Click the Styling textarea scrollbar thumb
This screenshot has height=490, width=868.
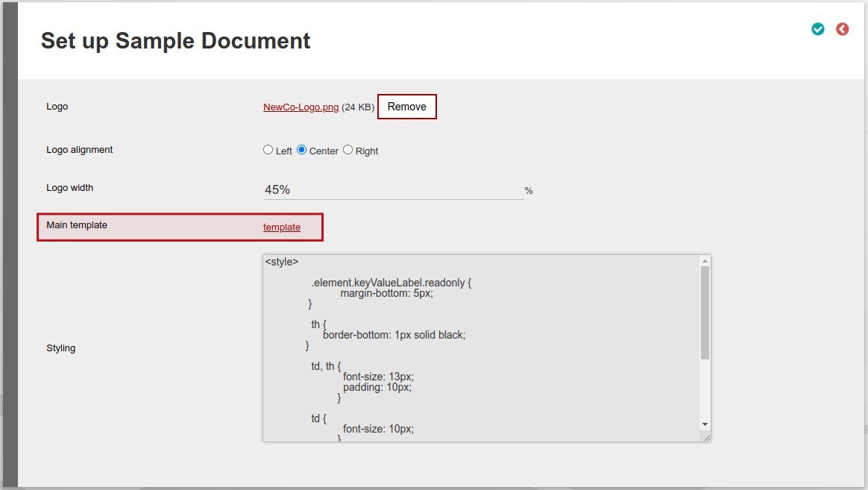click(705, 312)
